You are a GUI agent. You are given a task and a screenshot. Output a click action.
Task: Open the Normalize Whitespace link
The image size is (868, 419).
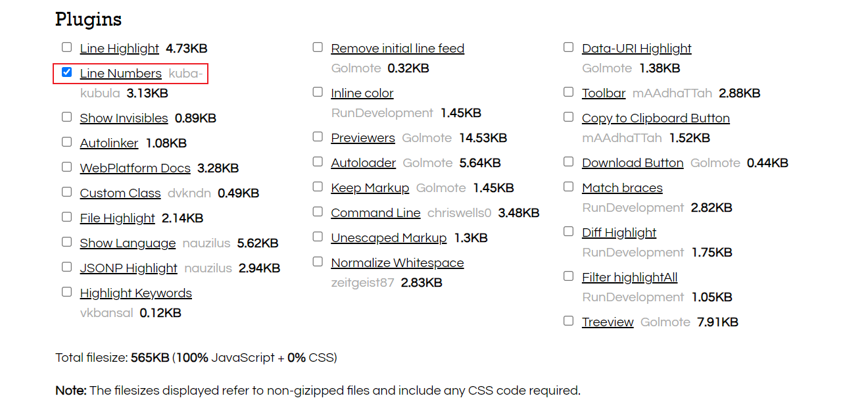[x=397, y=263]
